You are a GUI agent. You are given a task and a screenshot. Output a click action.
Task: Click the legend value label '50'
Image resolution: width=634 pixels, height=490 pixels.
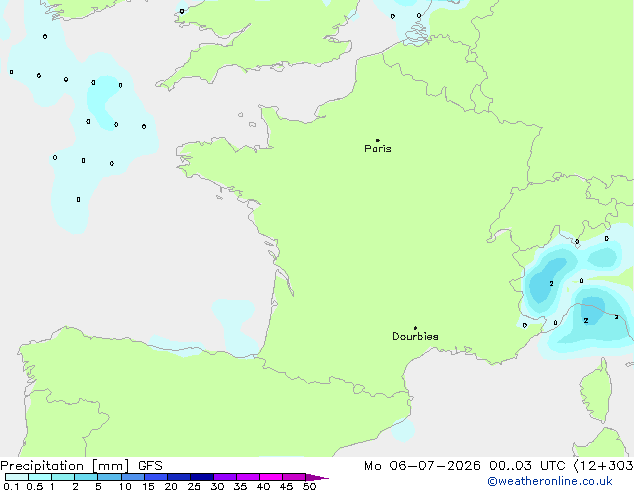[x=309, y=486]
